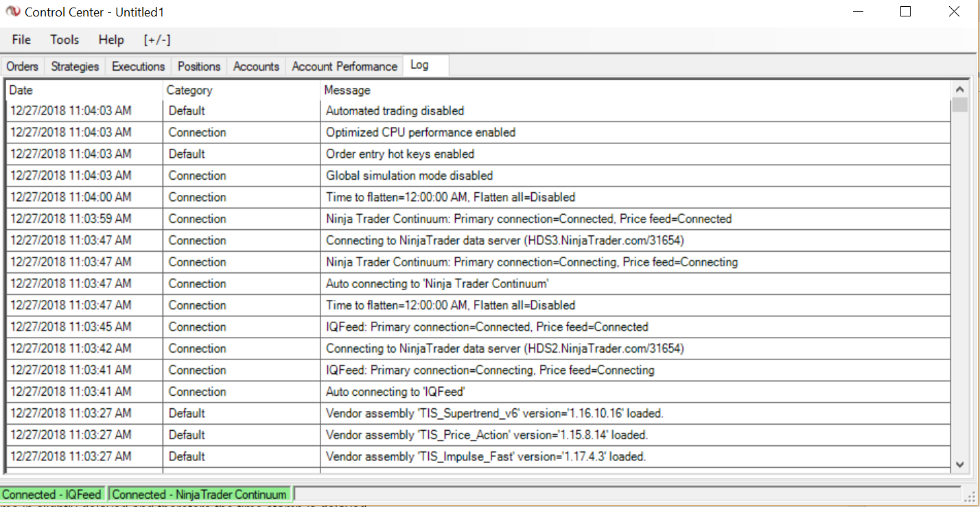Select the 'IQFeed: Primary connection=Connecting' message

(x=490, y=370)
